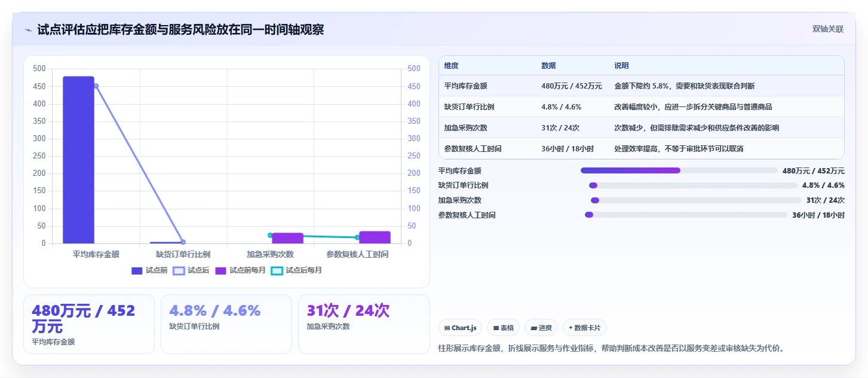868x378 pixels.
Task: Click table cell 36小时 / 18小时
Action: (568, 149)
